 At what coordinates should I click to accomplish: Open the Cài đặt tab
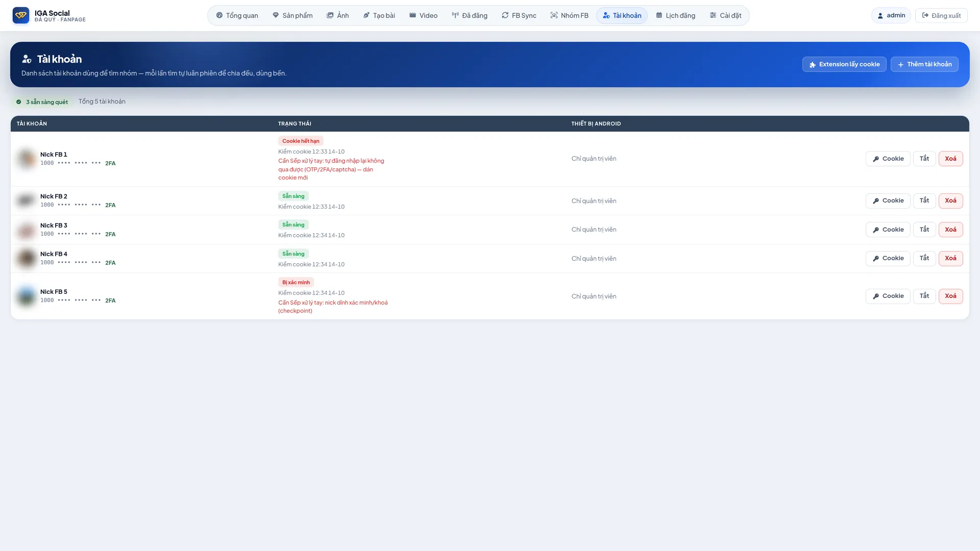[x=725, y=15]
